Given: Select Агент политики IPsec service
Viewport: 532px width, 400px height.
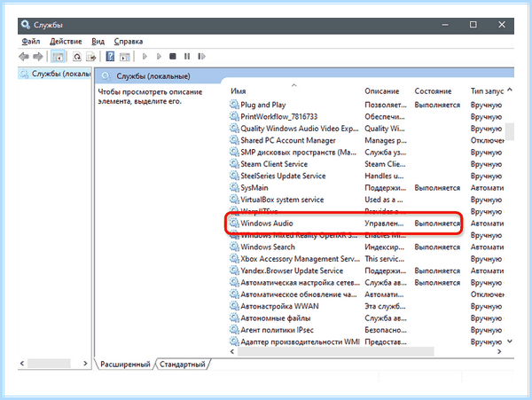Looking at the screenshot, I should (367, 330).
